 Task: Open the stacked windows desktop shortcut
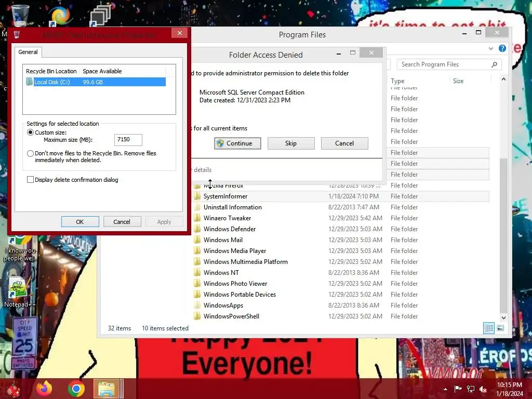click(100, 16)
